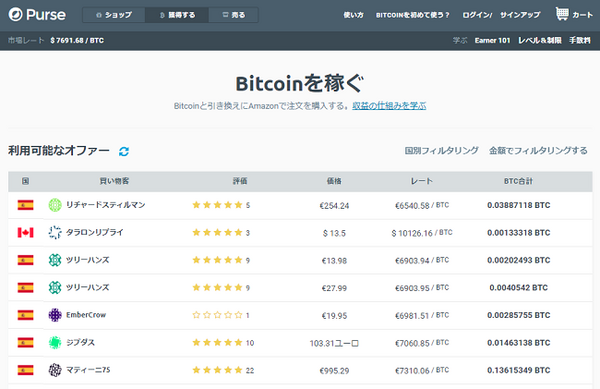600x389 pixels.
Task: Click rate $ 10126.16 / BTC
Action: (422, 233)
